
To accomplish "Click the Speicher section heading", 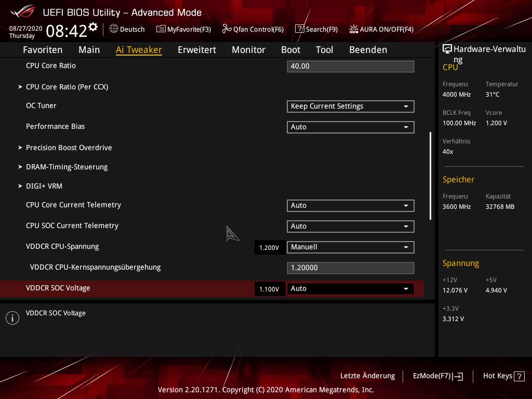I will pos(458,180).
